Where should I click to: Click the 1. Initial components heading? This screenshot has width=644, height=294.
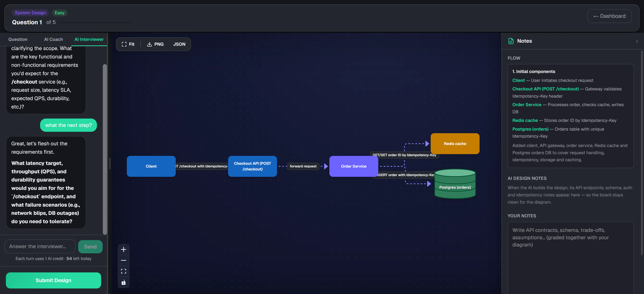coord(533,71)
